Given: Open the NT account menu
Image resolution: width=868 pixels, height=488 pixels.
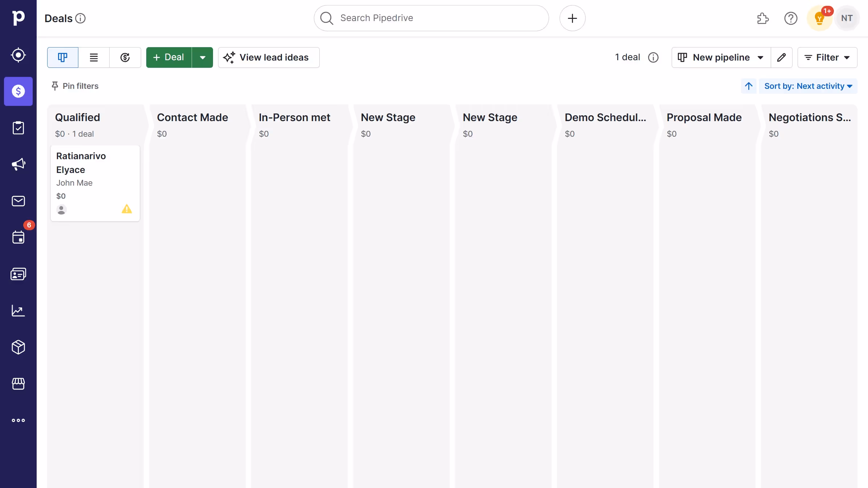Looking at the screenshot, I should (x=847, y=18).
